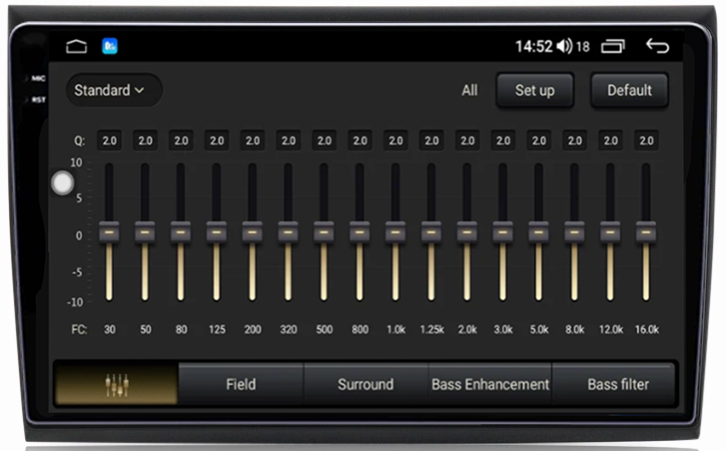Click the 500 Hz band slider

(x=324, y=232)
